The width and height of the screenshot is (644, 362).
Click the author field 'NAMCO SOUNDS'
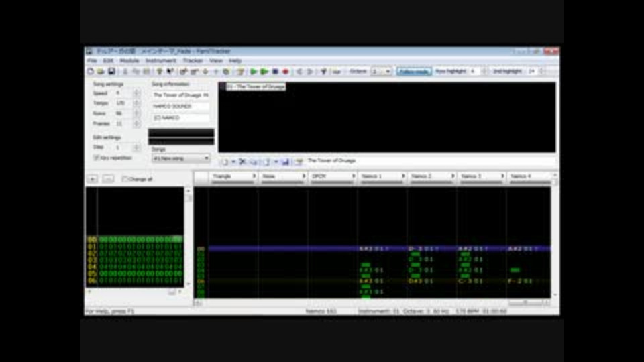(180, 107)
